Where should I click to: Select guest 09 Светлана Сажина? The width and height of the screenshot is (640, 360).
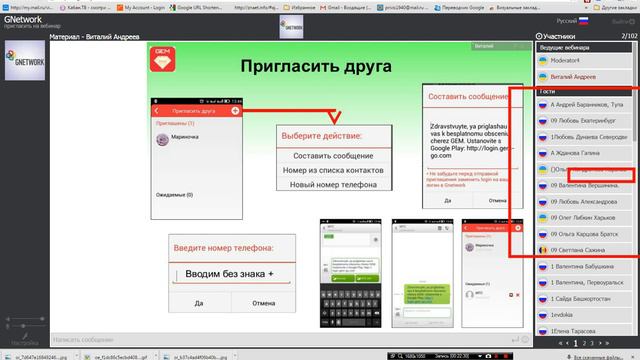click(584, 250)
